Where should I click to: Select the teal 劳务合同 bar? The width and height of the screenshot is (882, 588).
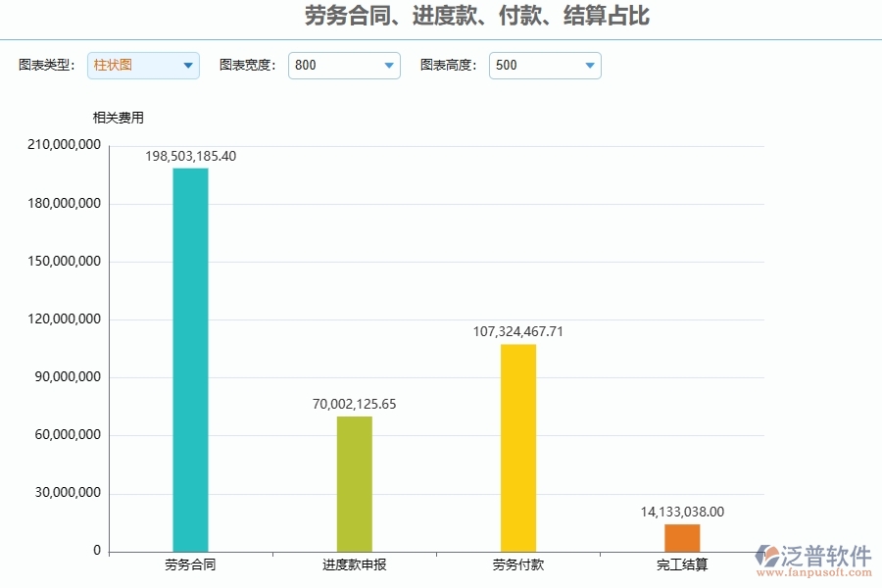tap(189, 353)
